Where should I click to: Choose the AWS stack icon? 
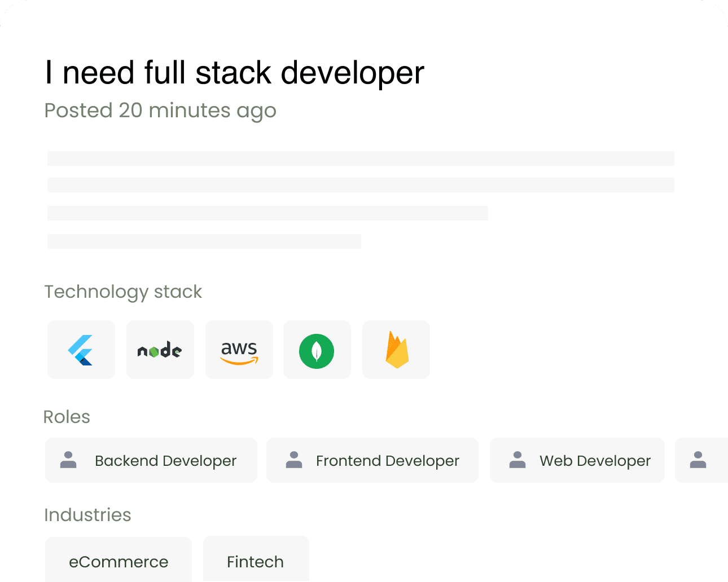pos(239,350)
